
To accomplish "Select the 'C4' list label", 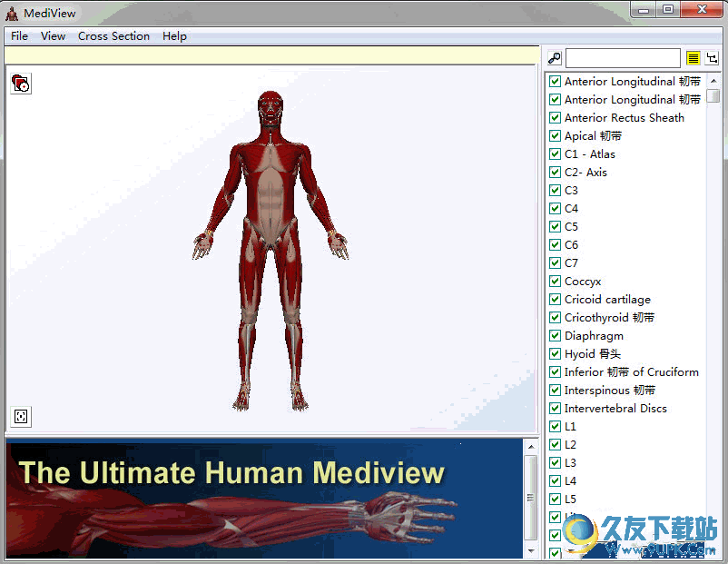I will click(x=571, y=209).
